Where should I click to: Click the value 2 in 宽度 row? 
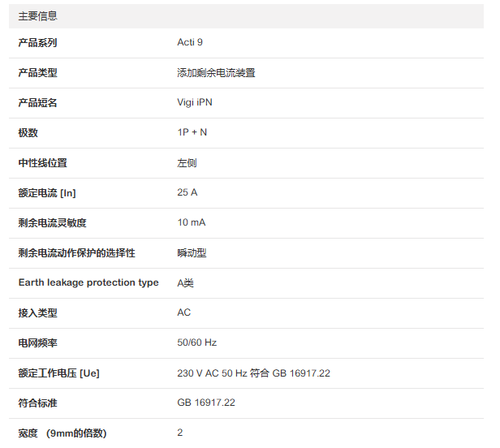[x=180, y=433]
